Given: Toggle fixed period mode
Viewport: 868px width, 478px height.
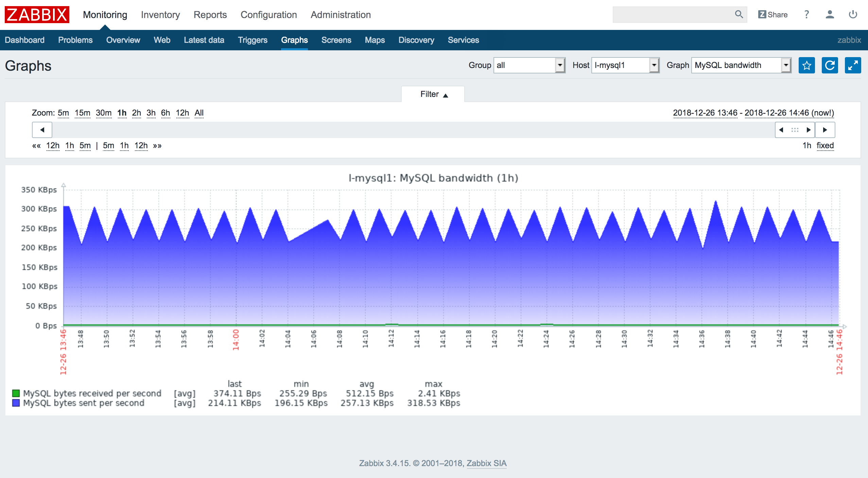Looking at the screenshot, I should tap(825, 146).
